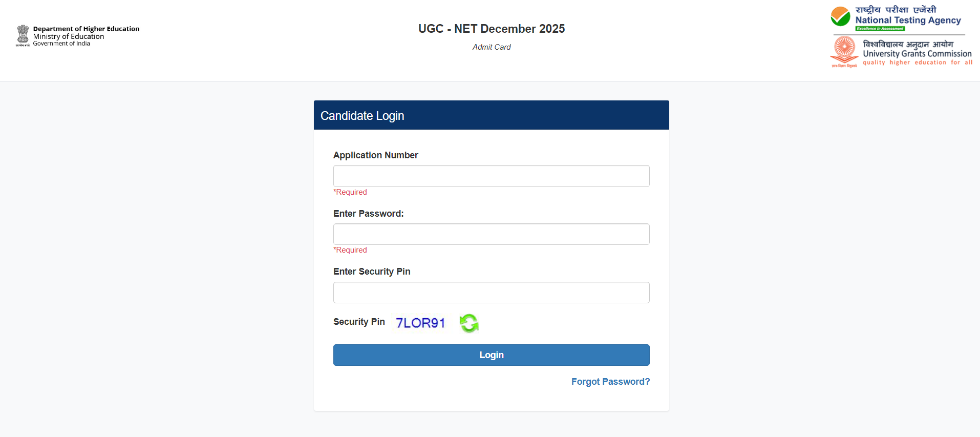Screen dimensions: 980x437
Task: Click the Admit Card subtitle
Action: click(492, 47)
